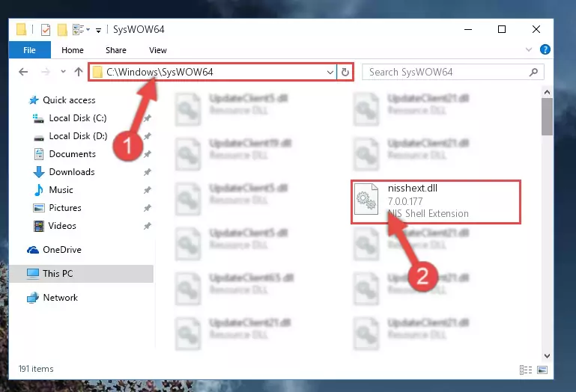
Task: Click the Network icon in sidebar
Action: tap(33, 298)
